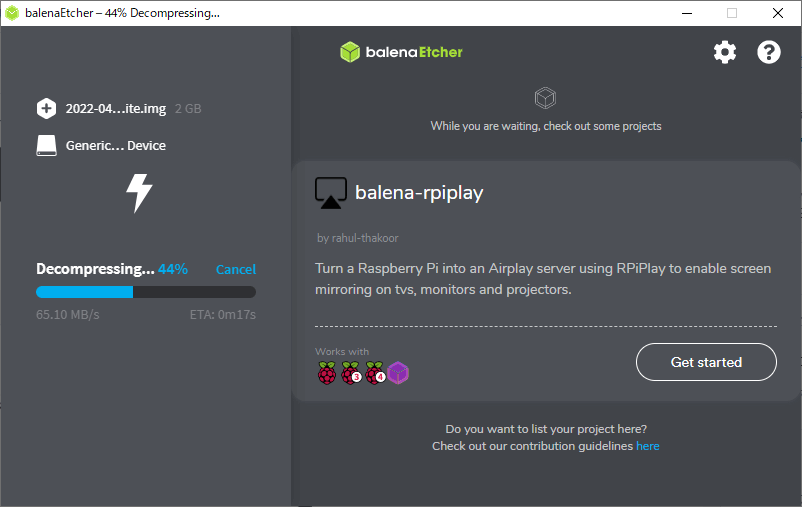Click the ETA: 0m17s text
802x507 pixels.
click(x=222, y=315)
